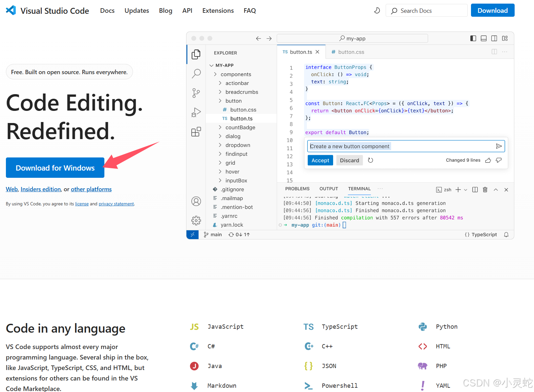This screenshot has width=534, height=392.
Task: Open the terminal launch profile dropdown arrow
Action: 465,190
